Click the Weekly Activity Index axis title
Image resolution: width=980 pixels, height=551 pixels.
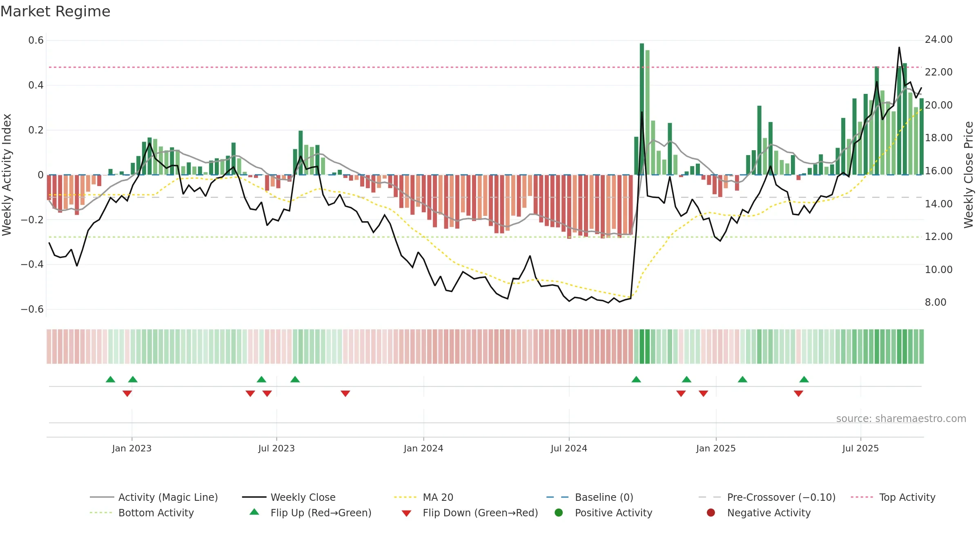click(7, 175)
